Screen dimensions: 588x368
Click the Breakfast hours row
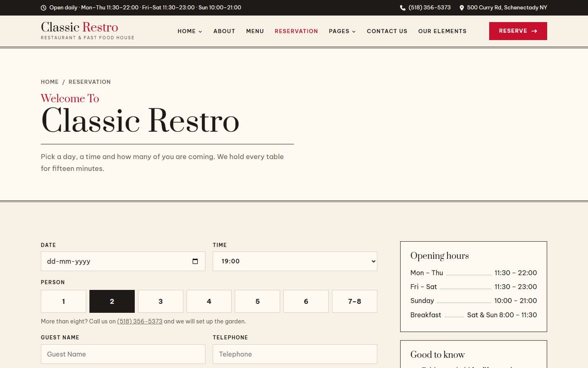pos(474,315)
